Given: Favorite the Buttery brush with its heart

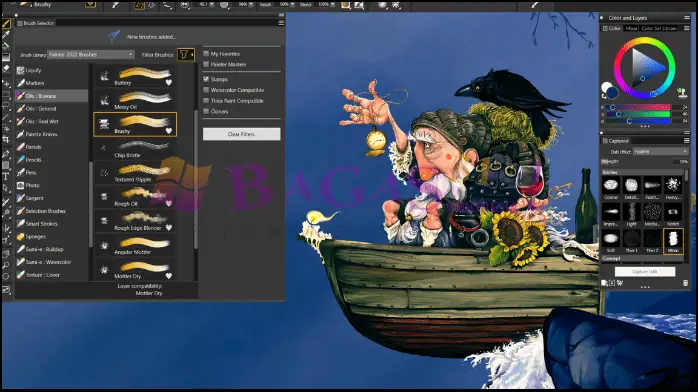Looking at the screenshot, I should click(x=169, y=82).
